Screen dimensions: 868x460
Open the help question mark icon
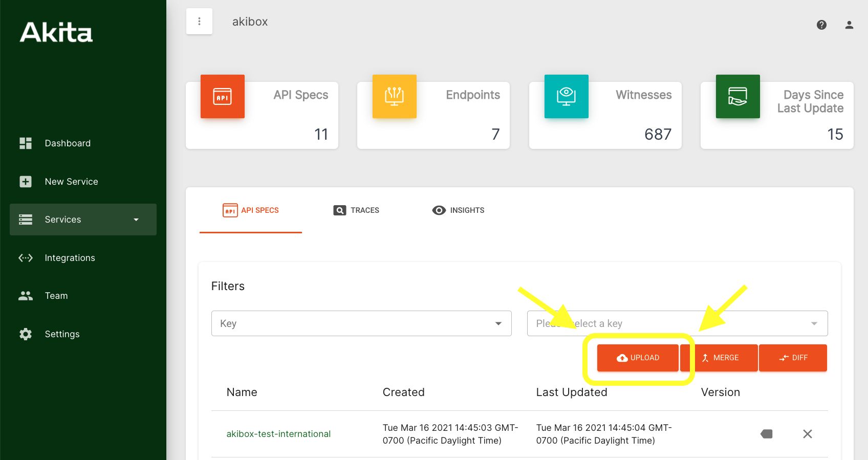click(x=821, y=25)
